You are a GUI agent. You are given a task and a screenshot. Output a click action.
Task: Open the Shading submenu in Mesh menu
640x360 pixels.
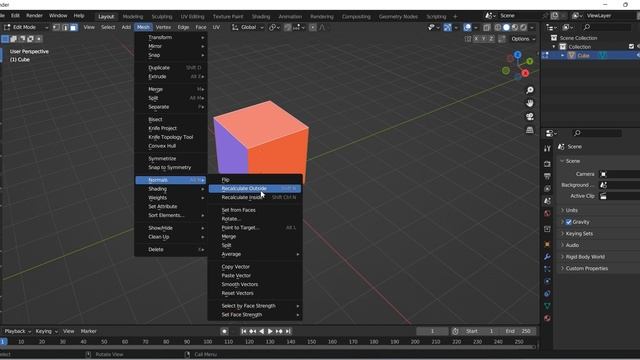coord(171,189)
